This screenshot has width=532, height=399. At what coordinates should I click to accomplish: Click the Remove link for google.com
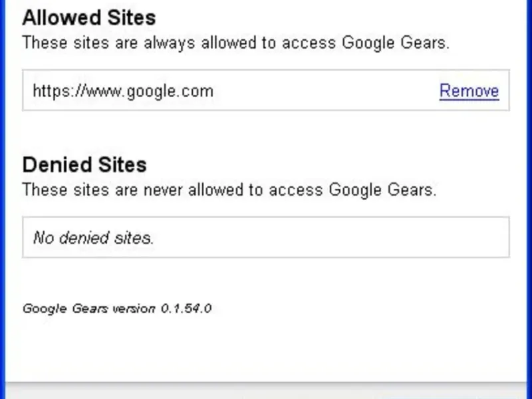pyautogui.click(x=469, y=91)
